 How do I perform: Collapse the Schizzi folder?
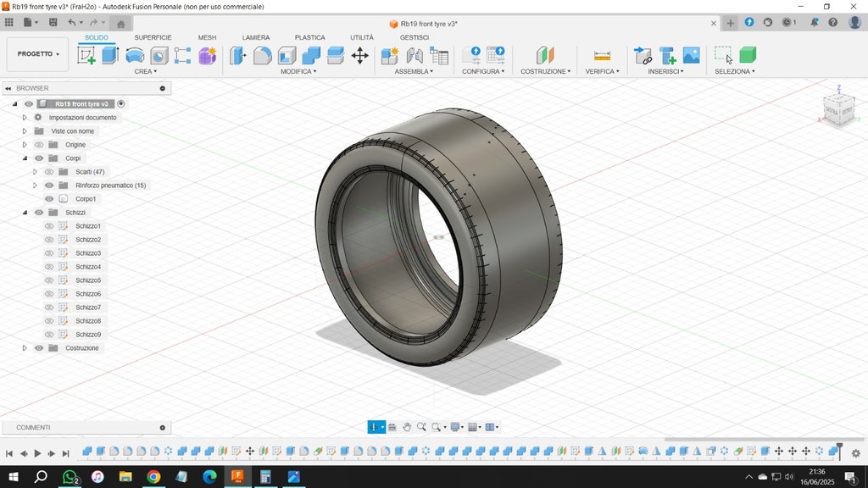(25, 213)
